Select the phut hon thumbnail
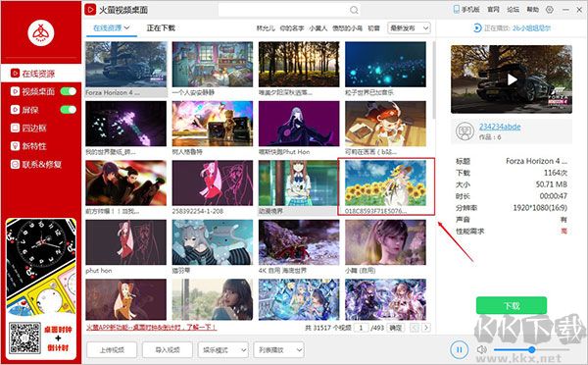This screenshot has height=365, width=588. 126,242
